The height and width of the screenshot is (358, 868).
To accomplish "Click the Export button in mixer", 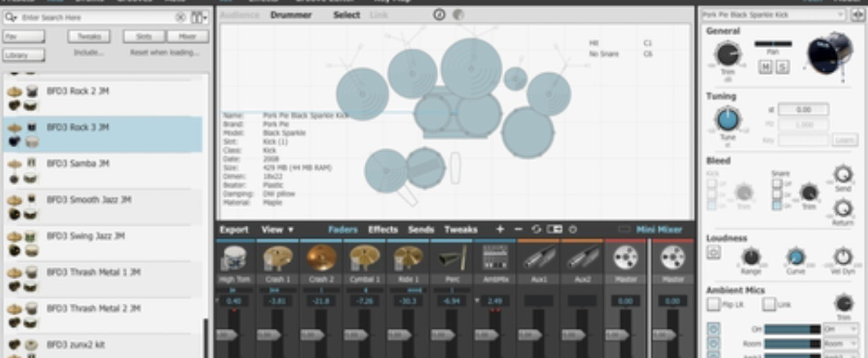I will tap(234, 229).
